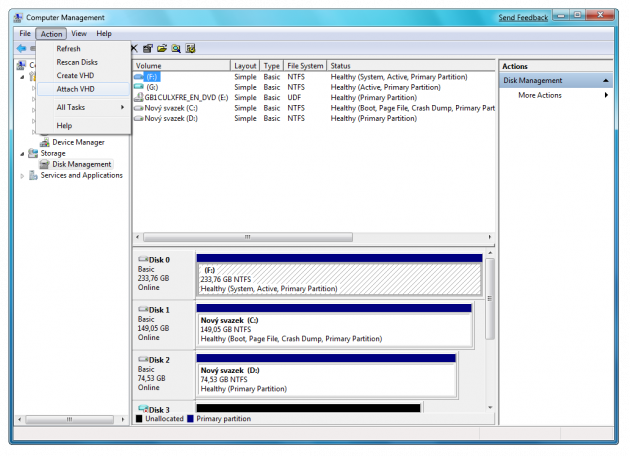The image size is (630, 456).
Task: Select the Disk Management tree label
Action: 82,164
